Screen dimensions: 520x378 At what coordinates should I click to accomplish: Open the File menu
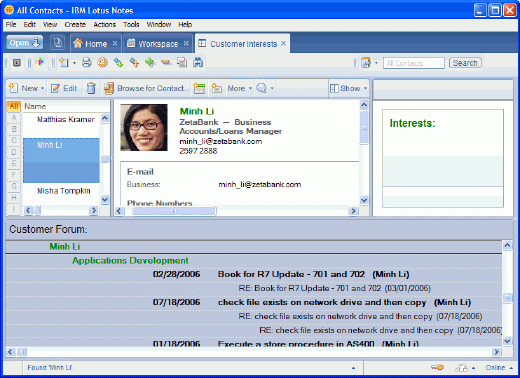(11, 24)
